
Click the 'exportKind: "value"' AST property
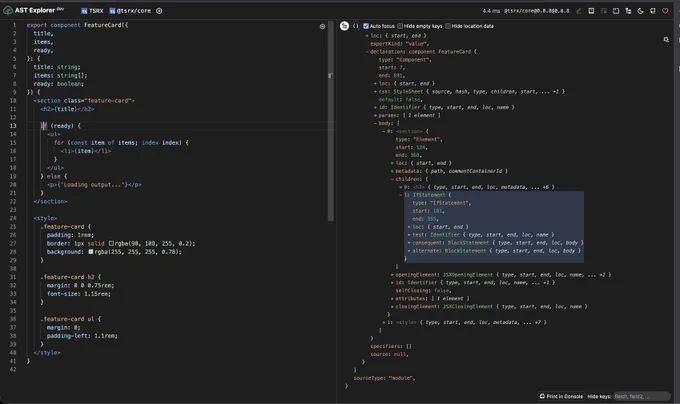[x=399, y=44]
